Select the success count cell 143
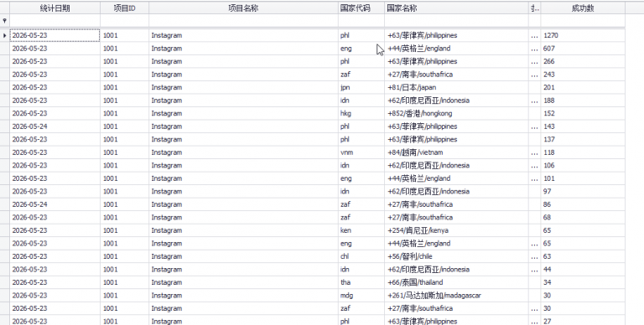The height and width of the screenshot is (325, 644). click(583, 126)
